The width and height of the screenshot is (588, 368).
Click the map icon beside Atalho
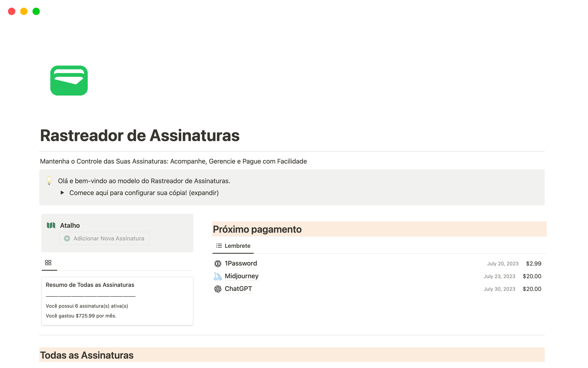pos(51,225)
